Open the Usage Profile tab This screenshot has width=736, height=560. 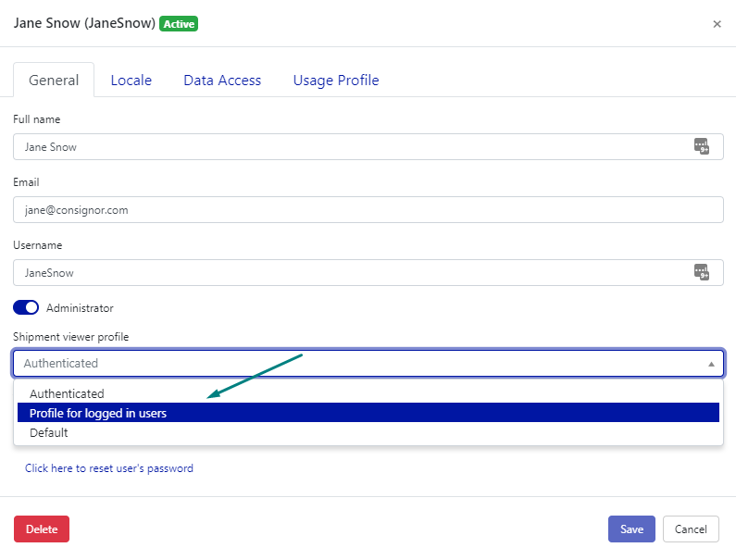336,81
